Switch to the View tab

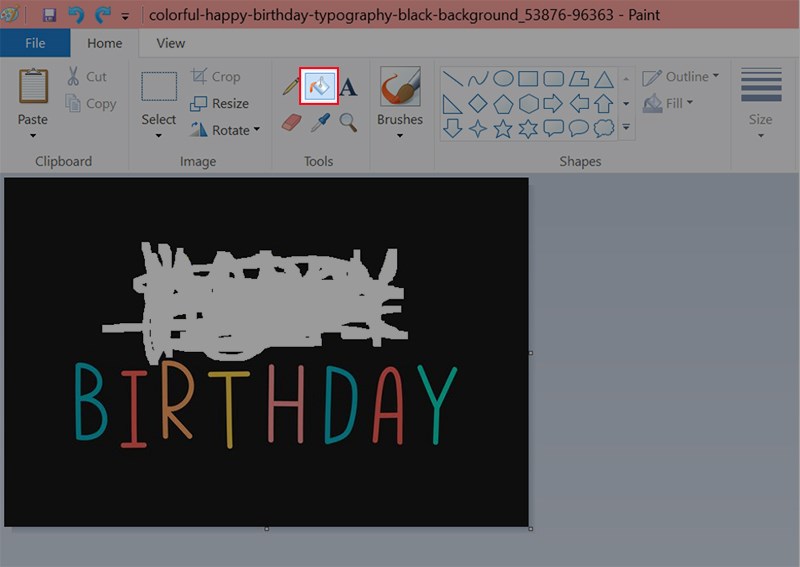click(171, 43)
